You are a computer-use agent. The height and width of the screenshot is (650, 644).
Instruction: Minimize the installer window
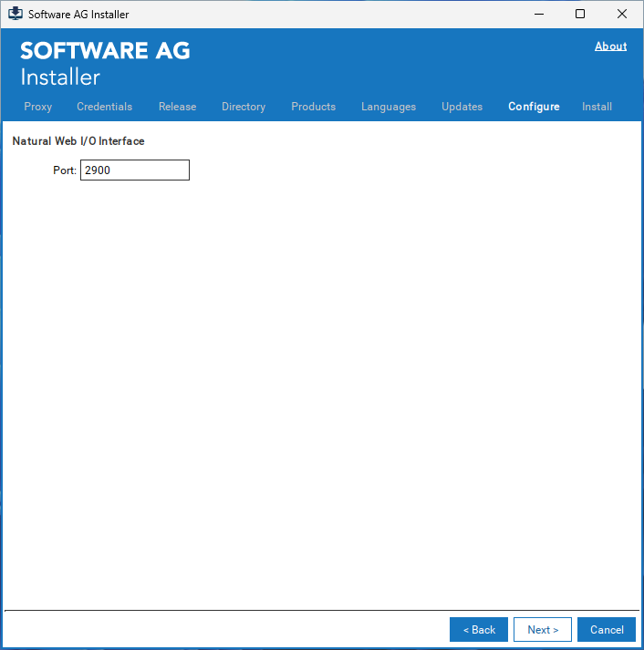[539, 14]
